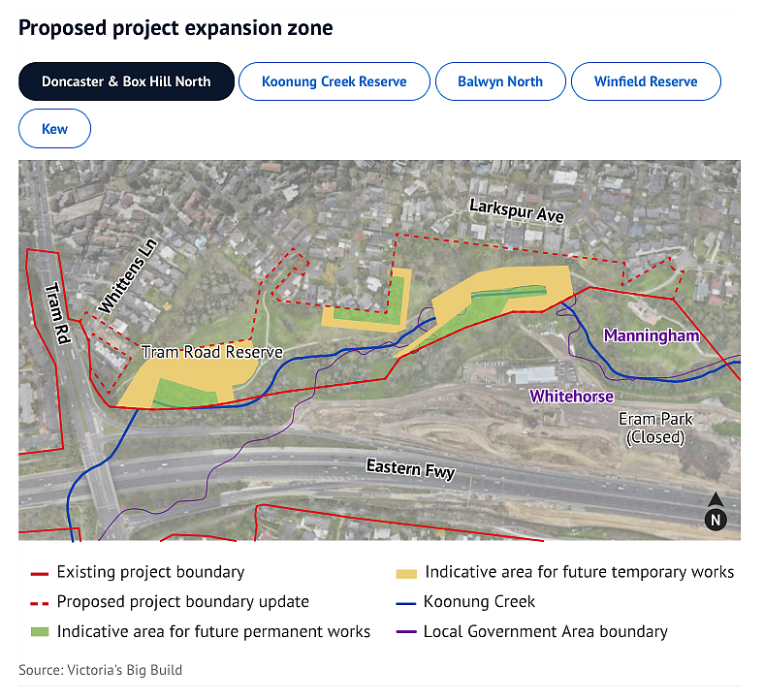Click Indicative area for future permanent works text

(213, 631)
